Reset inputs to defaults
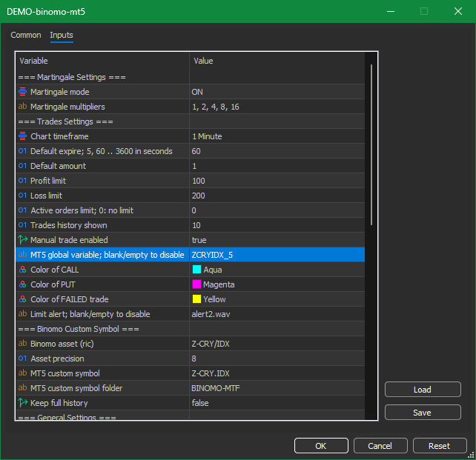The width and height of the screenshot is (476, 460). click(x=439, y=446)
